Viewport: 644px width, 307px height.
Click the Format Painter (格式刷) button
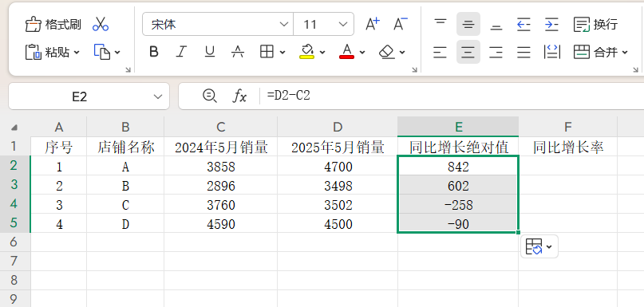[53, 25]
